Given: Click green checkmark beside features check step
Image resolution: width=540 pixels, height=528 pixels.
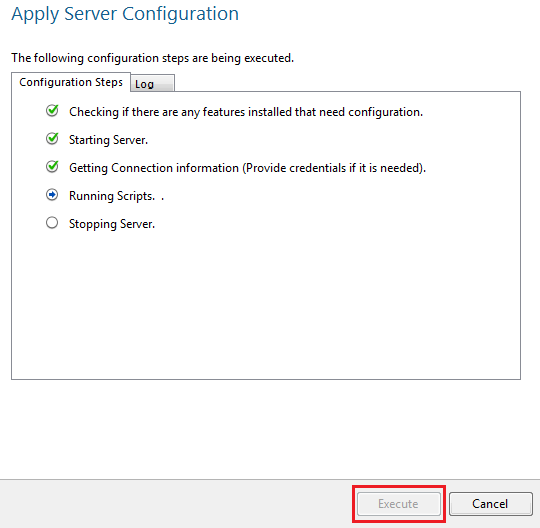Looking at the screenshot, I should pos(52,111).
